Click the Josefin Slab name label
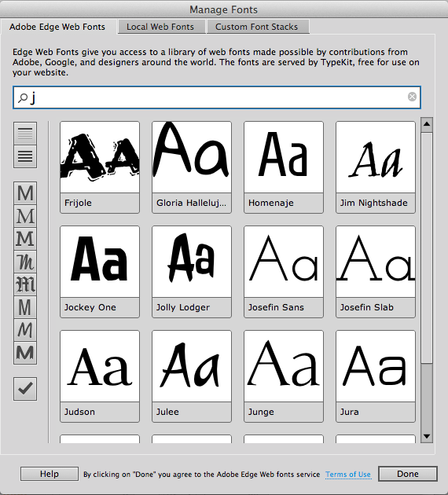Image resolution: width=448 pixels, height=495 pixels. pyautogui.click(x=366, y=307)
